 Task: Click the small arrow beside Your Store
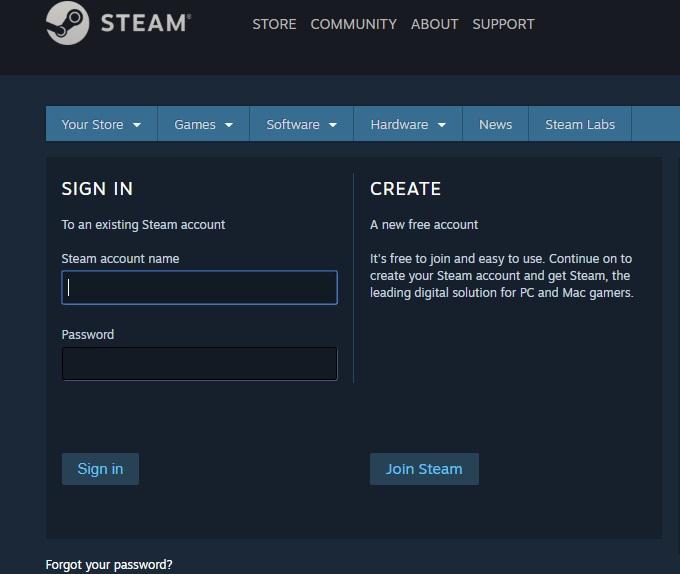[x=137, y=125]
